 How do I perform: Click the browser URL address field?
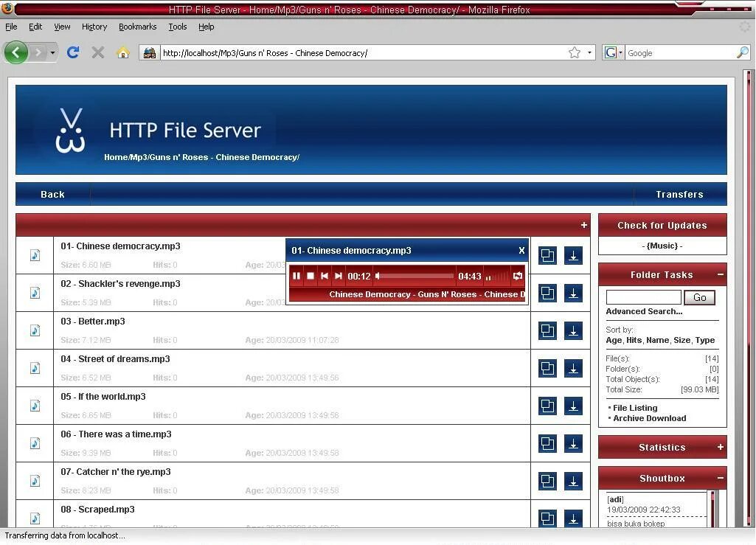(x=364, y=53)
